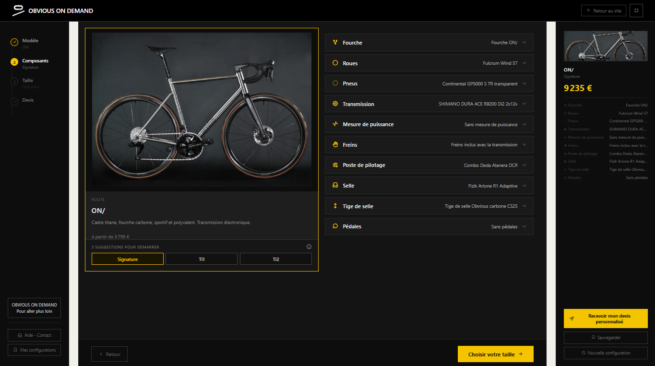Expand Transmission Shimano Dura Ace dropdown
Screen dimensions: 655x366
(x=429, y=104)
